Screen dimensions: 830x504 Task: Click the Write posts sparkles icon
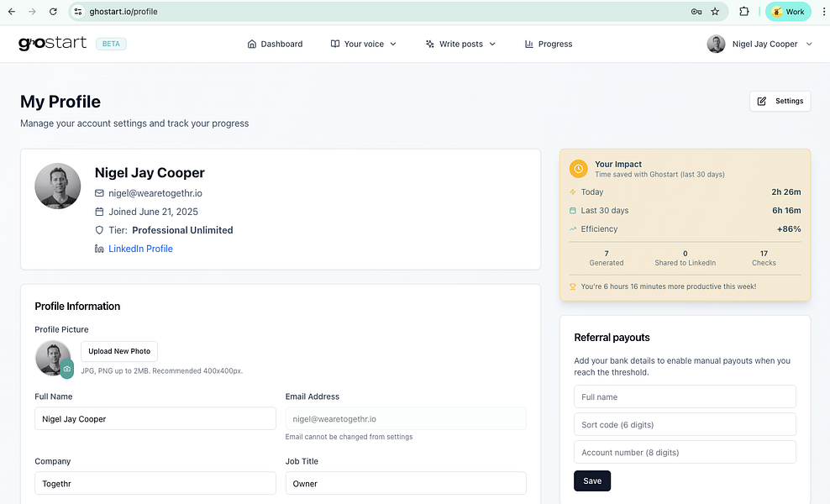tap(429, 44)
